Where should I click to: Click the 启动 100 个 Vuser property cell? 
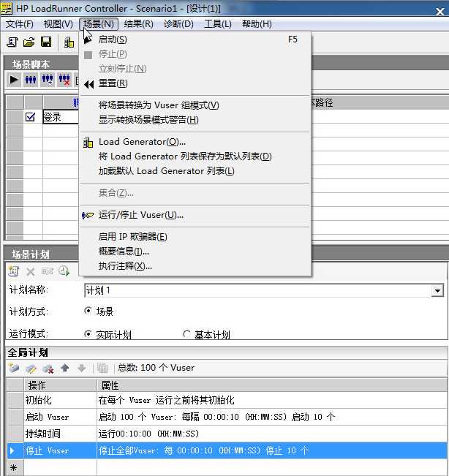tap(272, 417)
